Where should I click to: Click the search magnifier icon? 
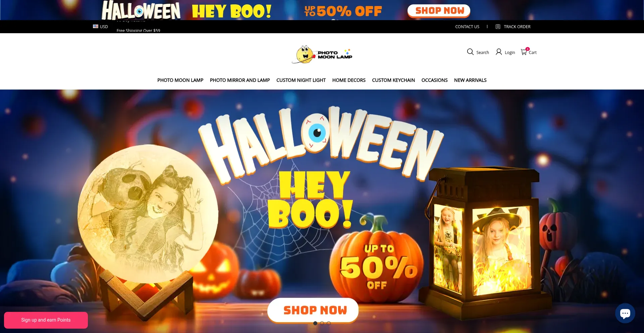click(x=470, y=52)
